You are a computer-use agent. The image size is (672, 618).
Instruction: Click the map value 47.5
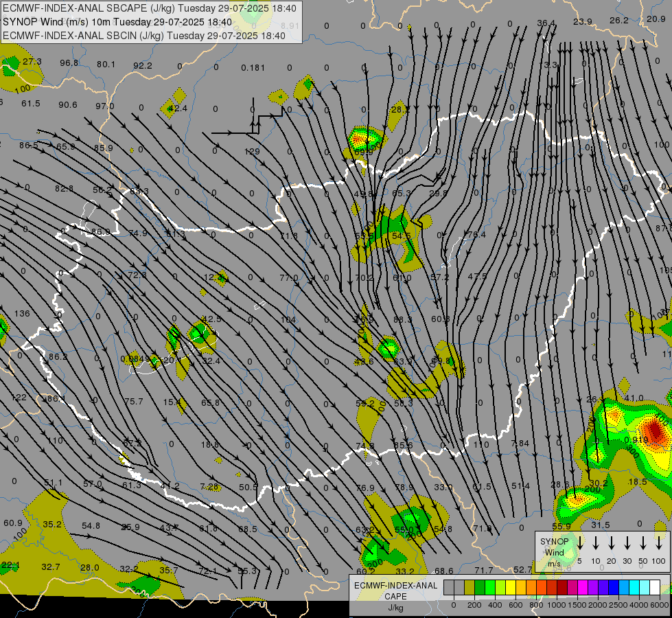(477, 277)
